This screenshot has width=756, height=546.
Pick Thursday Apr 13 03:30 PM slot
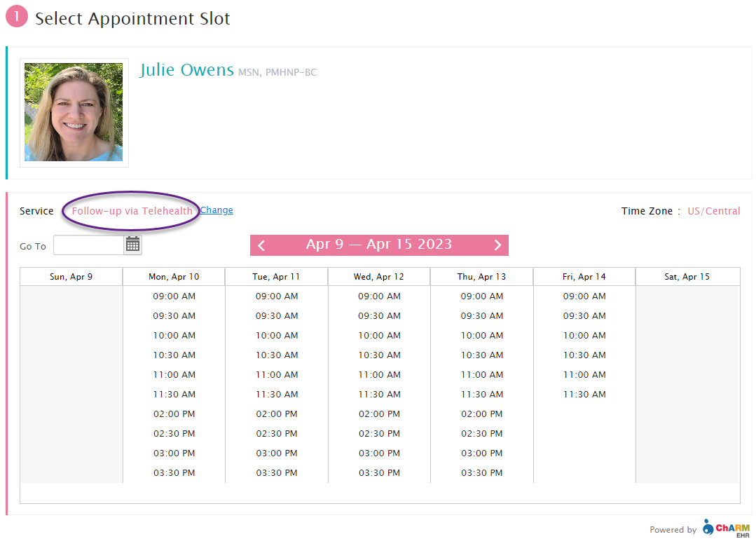tap(481, 472)
